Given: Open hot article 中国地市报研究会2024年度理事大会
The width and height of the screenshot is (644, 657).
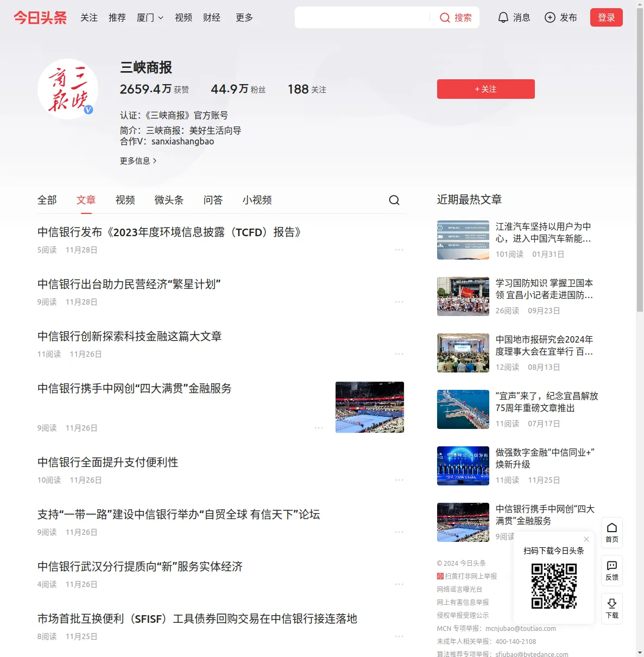Looking at the screenshot, I should coord(544,345).
